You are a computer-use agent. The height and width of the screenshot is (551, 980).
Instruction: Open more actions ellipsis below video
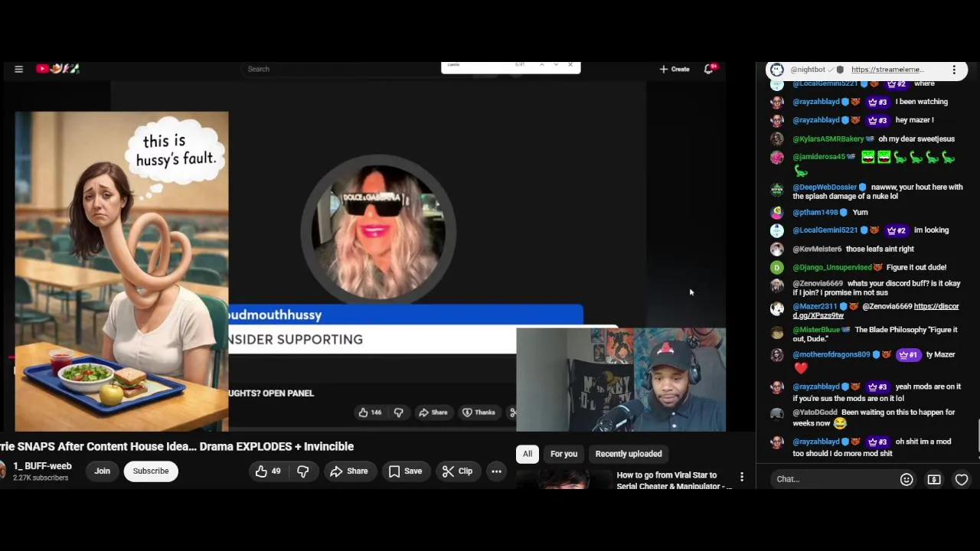coord(496,471)
